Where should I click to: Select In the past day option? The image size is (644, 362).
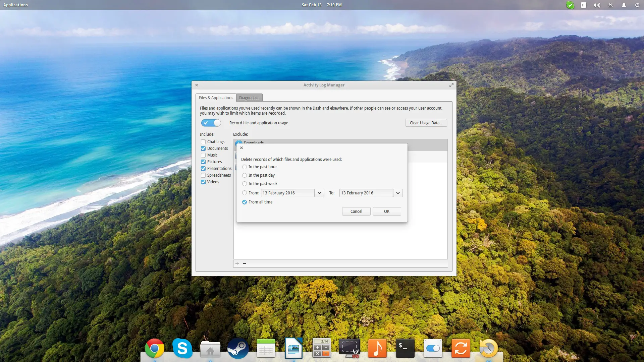245,175
